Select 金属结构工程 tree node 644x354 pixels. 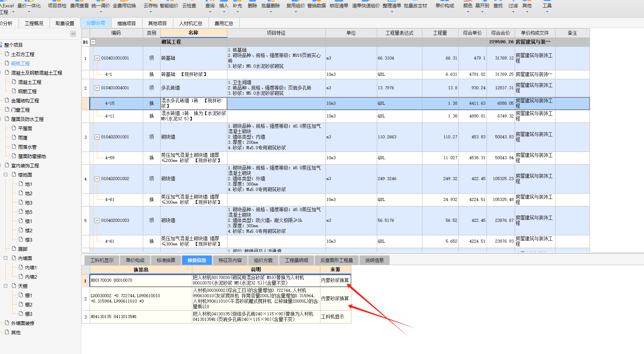pos(25,100)
